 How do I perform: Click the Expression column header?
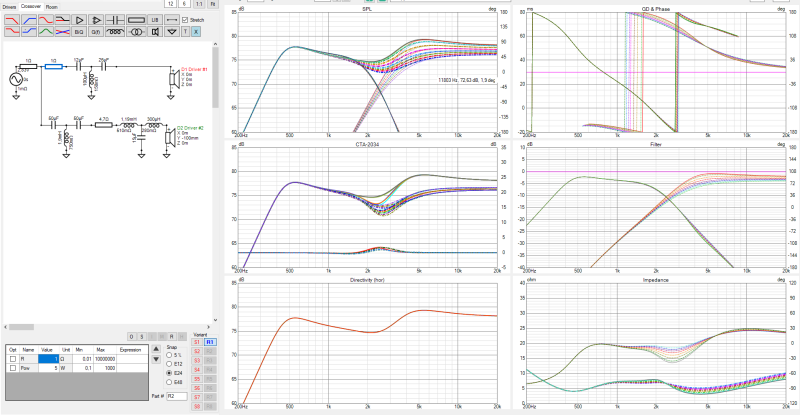click(131, 350)
